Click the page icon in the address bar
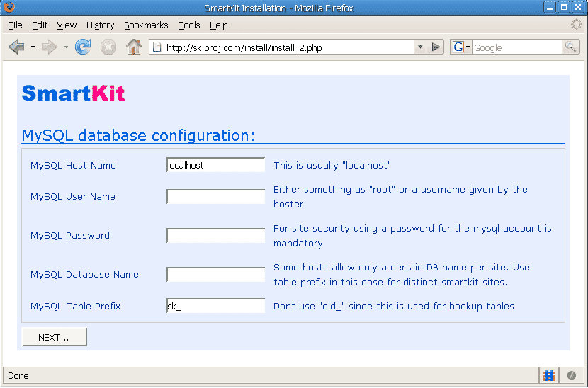Image resolution: width=588 pixels, height=388 pixels. click(157, 47)
